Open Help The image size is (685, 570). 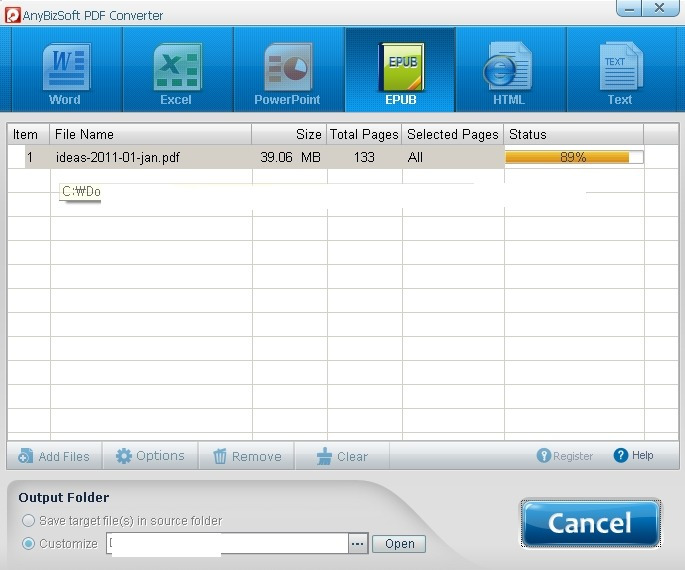point(633,455)
